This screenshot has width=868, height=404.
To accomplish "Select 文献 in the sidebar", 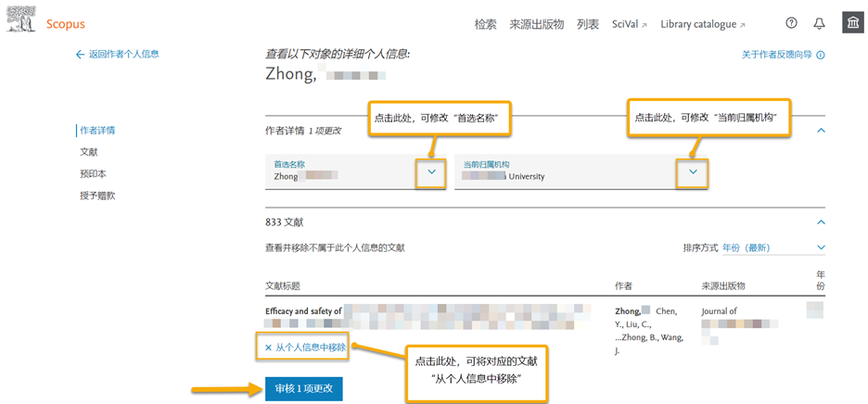I will pyautogui.click(x=89, y=152).
